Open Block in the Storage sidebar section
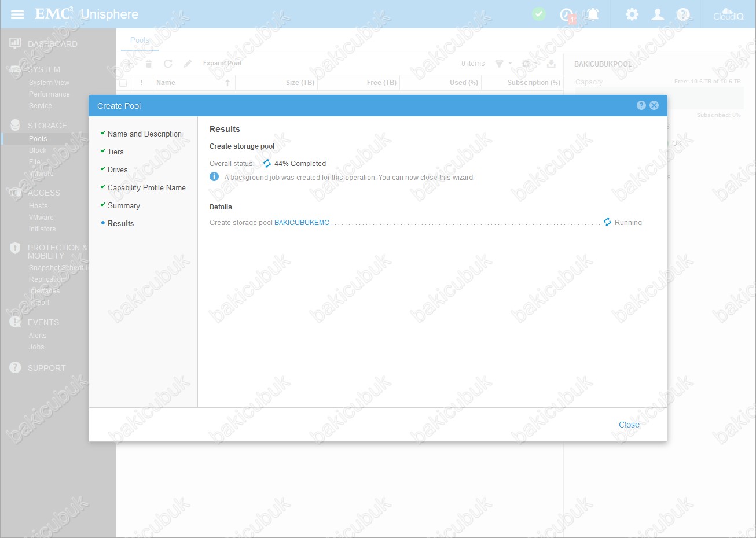The width and height of the screenshot is (756, 538). [x=38, y=150]
